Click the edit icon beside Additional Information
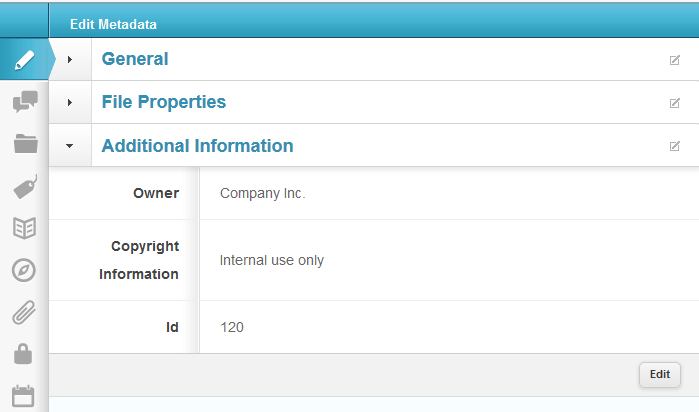Image resolution: width=699 pixels, height=412 pixels. (x=674, y=146)
